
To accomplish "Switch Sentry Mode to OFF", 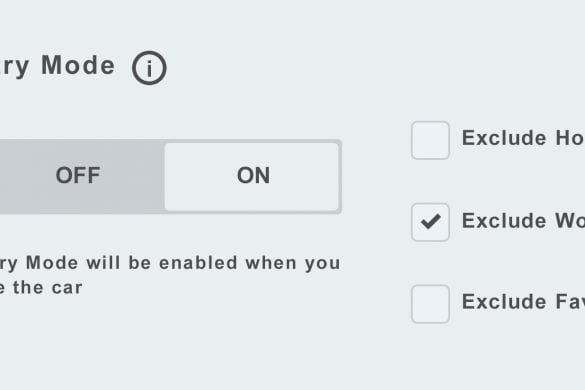I will [x=78, y=175].
